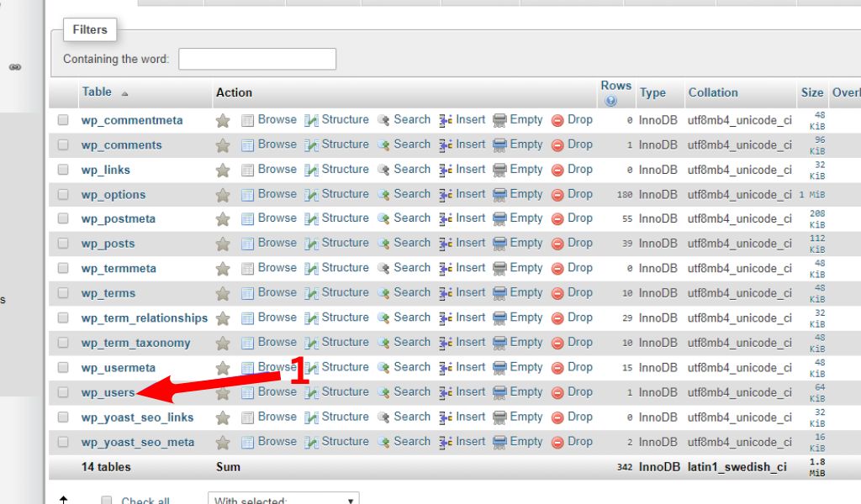Screen dimensions: 861x504
Task: Tick the wp_links checkbox
Action: tap(63, 170)
